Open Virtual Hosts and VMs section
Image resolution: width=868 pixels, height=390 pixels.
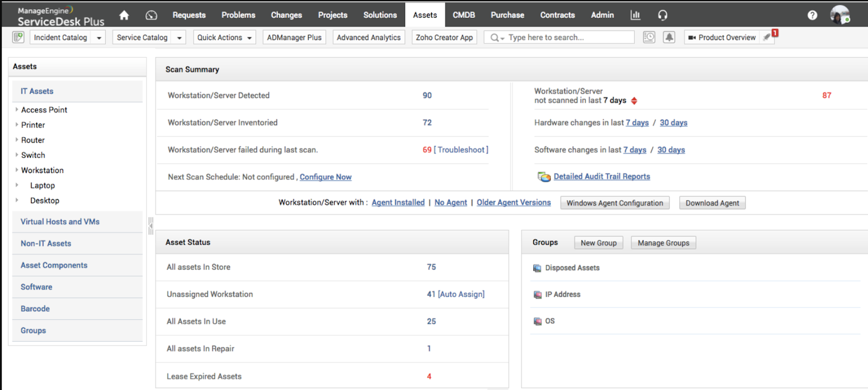pos(78,222)
